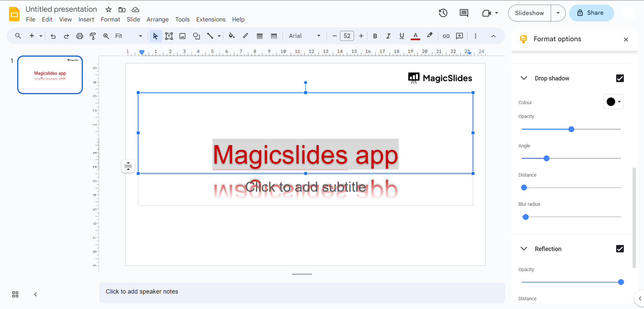Viewport: 644px width, 309px height.
Task: Open version history clock icon
Action: pyautogui.click(x=443, y=13)
